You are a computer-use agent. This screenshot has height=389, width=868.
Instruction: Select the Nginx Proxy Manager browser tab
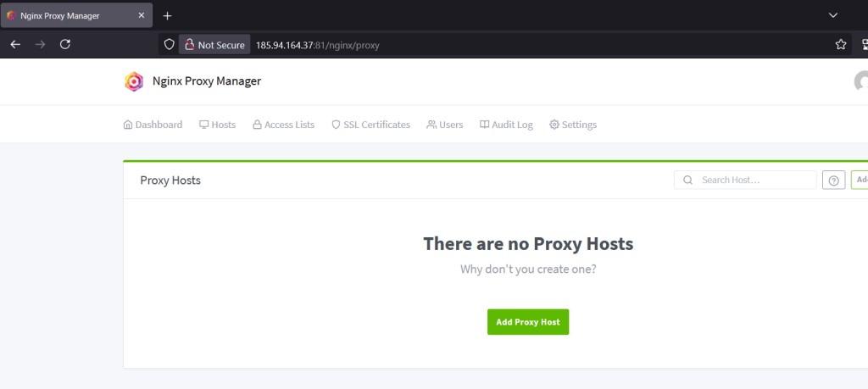pos(76,15)
